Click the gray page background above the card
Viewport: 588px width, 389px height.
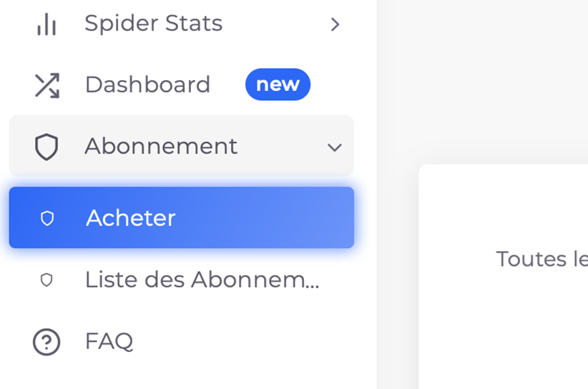click(486, 79)
